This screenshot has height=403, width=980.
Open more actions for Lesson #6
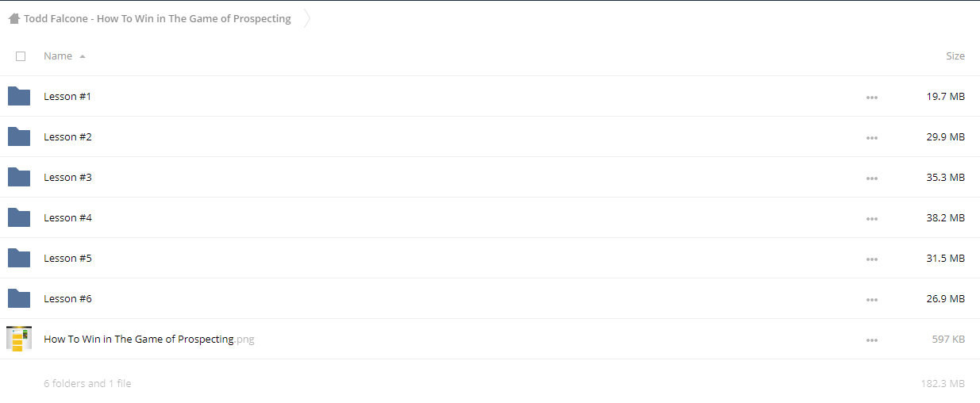coord(872,299)
